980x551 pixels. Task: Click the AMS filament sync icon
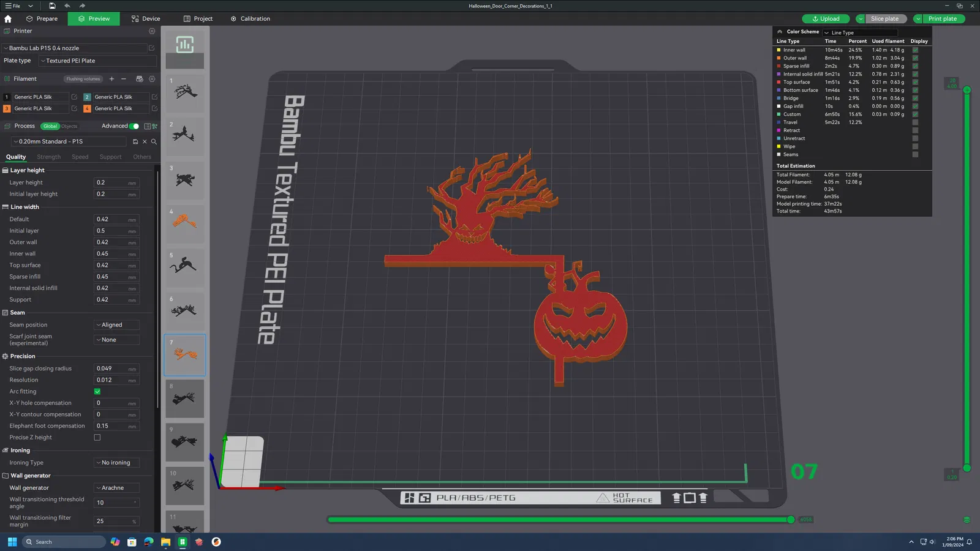(x=139, y=79)
